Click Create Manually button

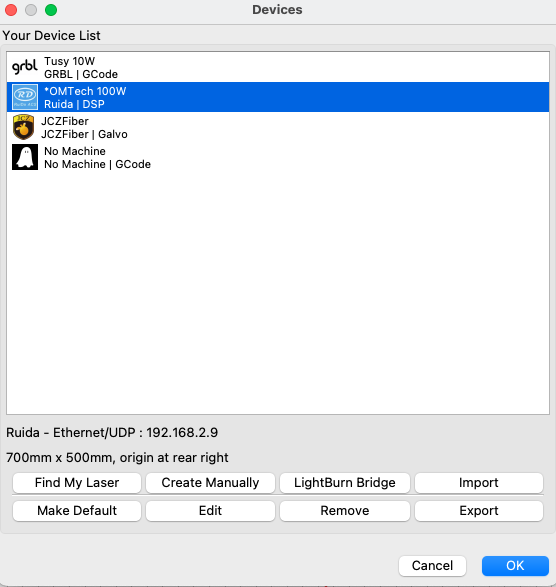(x=210, y=483)
